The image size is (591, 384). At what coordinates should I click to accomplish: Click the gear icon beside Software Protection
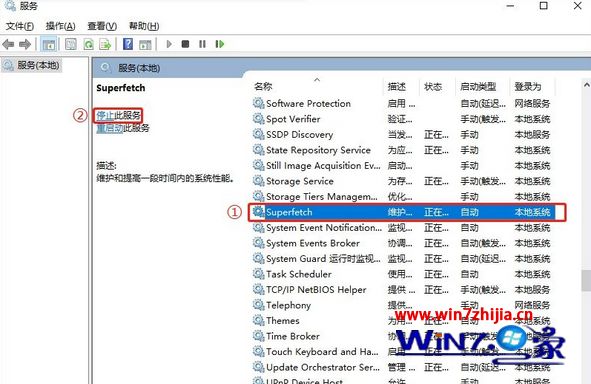click(258, 103)
